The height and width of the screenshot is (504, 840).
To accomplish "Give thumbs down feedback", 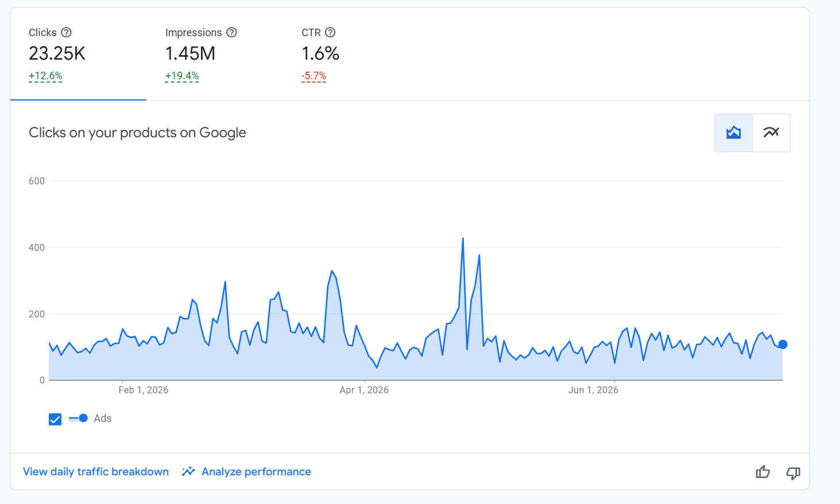I will pos(793,473).
